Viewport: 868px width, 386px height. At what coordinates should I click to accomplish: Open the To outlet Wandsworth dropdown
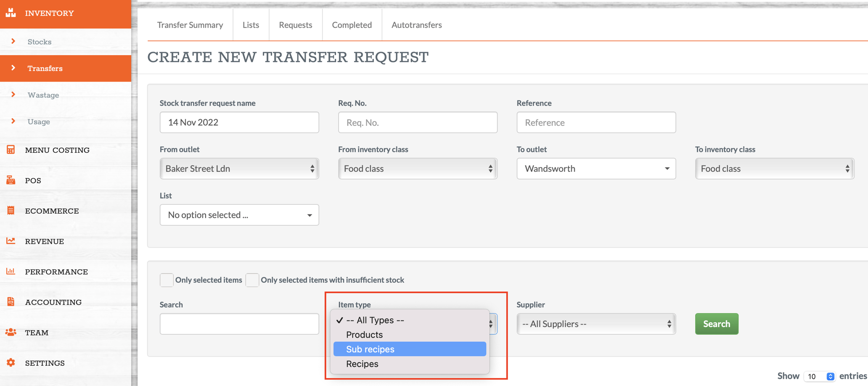click(x=595, y=168)
